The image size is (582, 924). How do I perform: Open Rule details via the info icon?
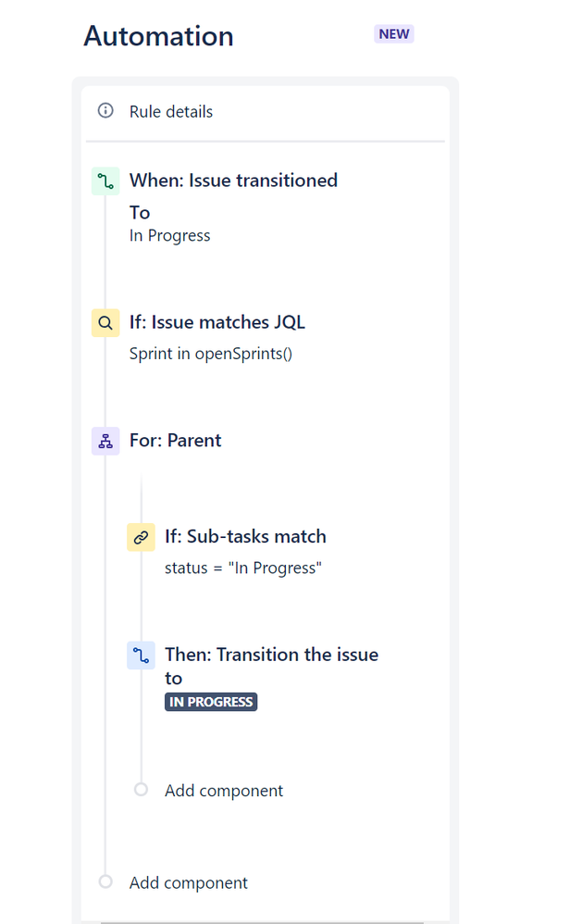tap(105, 111)
